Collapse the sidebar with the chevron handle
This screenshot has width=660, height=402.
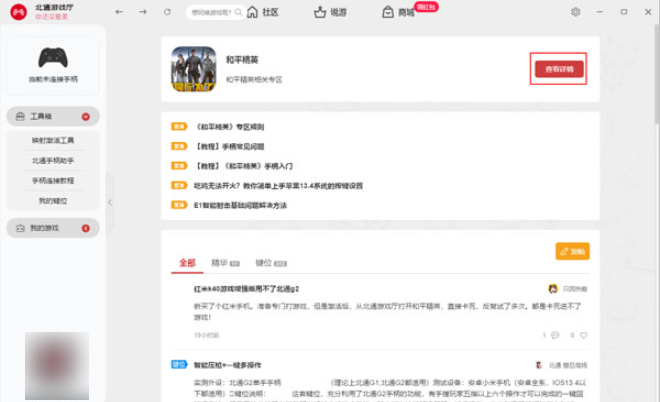point(110,202)
